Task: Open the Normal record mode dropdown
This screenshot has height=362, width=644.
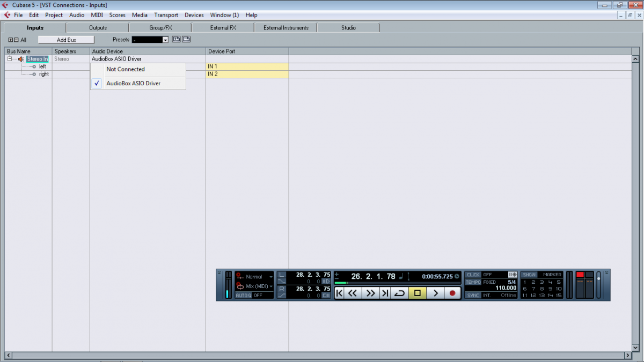Action: click(271, 277)
